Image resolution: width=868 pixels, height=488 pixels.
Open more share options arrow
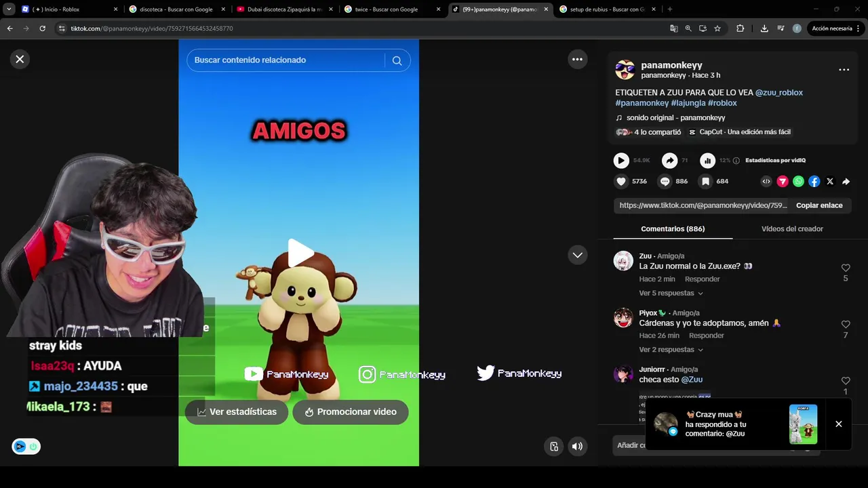pyautogui.click(x=846, y=182)
